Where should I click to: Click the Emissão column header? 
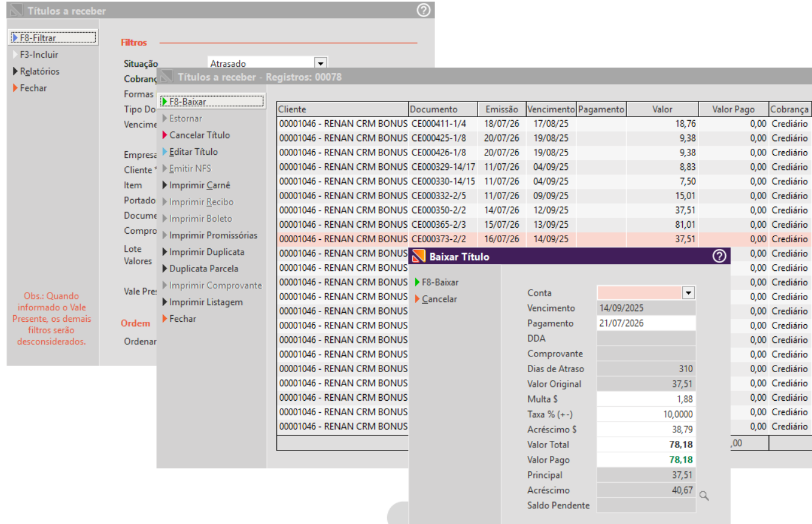[502, 109]
